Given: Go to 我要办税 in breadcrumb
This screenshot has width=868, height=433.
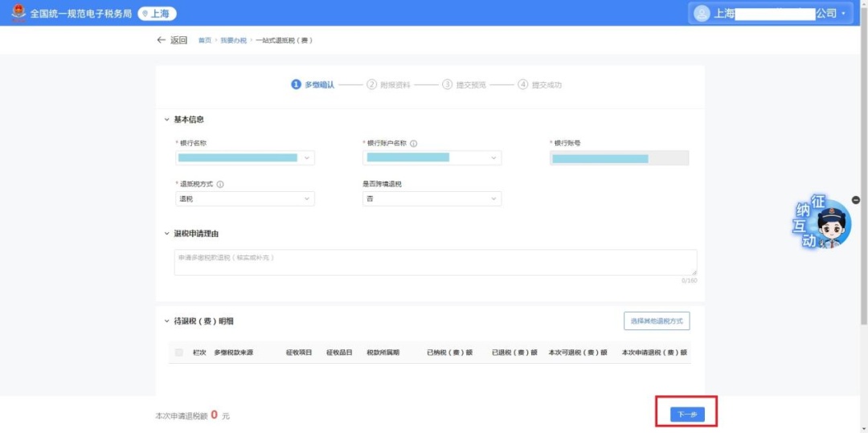Looking at the screenshot, I should [234, 40].
